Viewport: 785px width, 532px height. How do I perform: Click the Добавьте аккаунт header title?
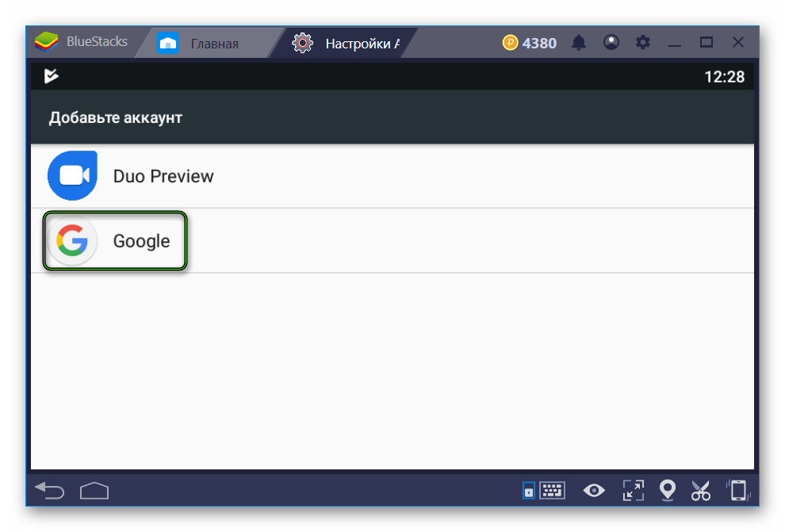click(116, 117)
